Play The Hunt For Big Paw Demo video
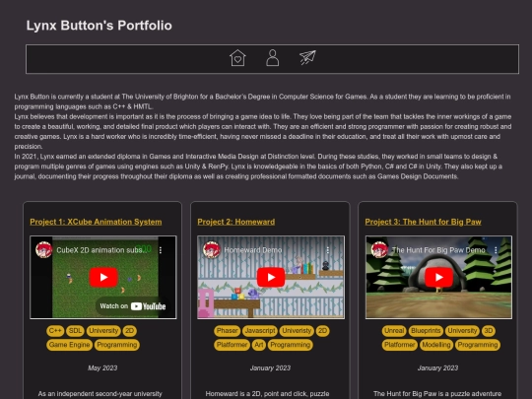532x399 pixels. [438, 277]
